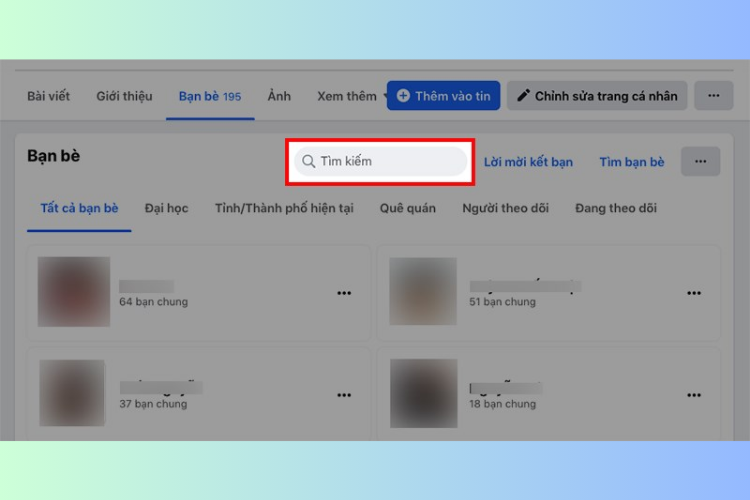Click the 18 bạn chung text
The image size is (750, 500).
(502, 404)
